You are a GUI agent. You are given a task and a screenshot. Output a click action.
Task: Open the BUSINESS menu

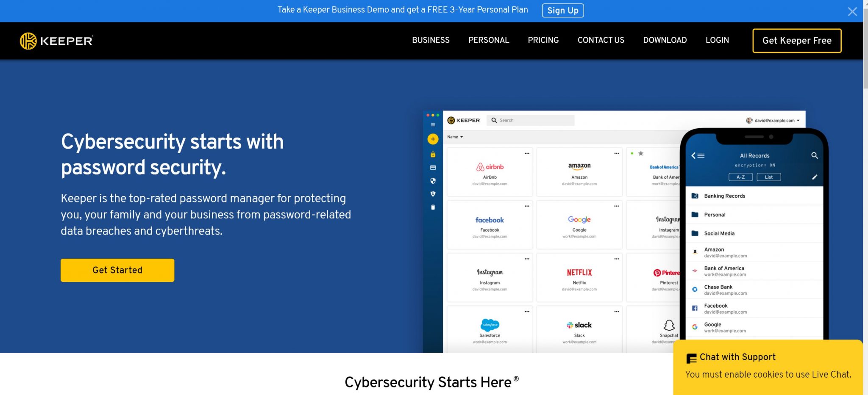[x=431, y=40]
